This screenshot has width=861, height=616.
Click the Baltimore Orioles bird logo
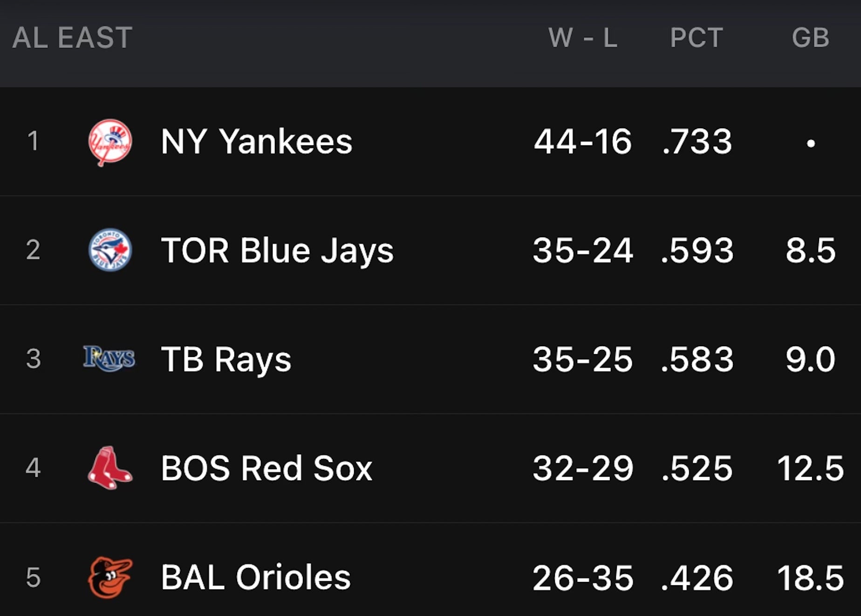110,577
